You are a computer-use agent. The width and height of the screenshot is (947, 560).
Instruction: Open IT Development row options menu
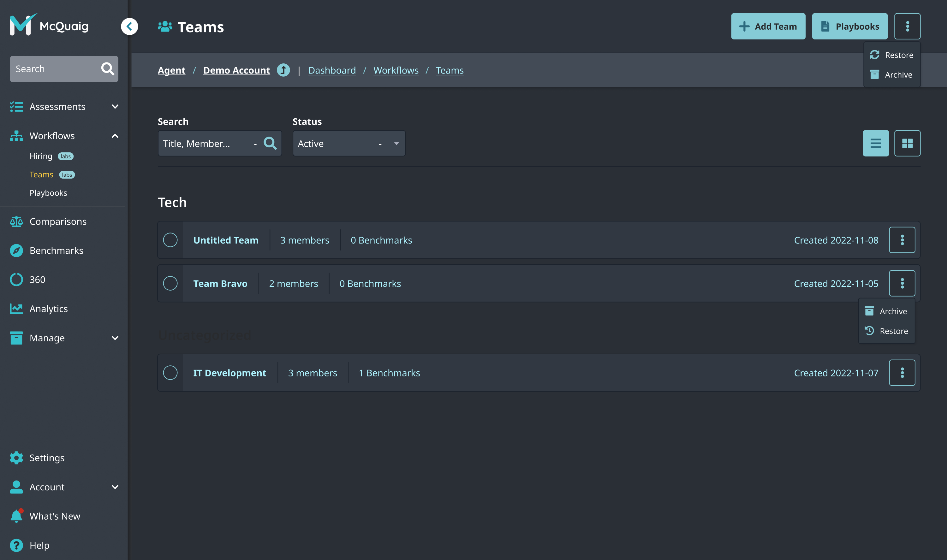[x=902, y=373]
